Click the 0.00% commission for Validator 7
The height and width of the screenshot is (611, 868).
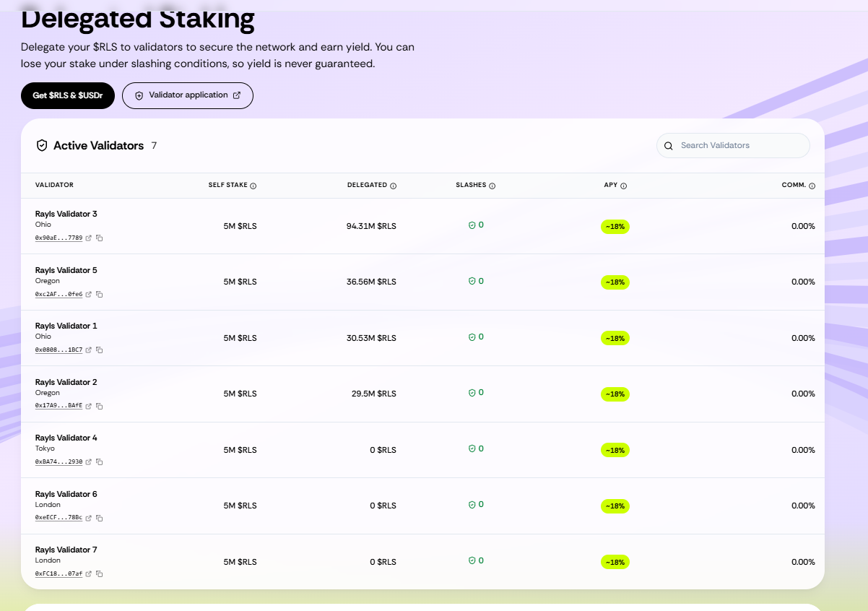[x=803, y=562]
